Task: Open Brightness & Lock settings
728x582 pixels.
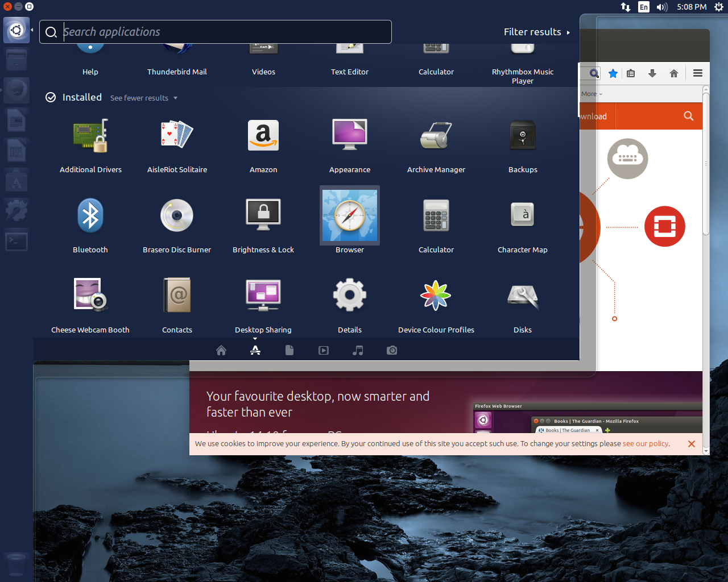Action: point(263,216)
